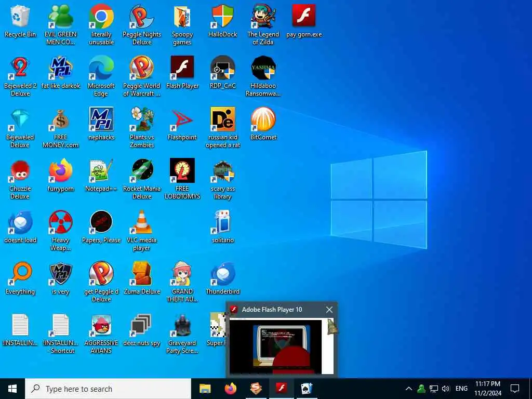The height and width of the screenshot is (399, 532).
Task: Open the 'scary ass library' shortcut
Action: pyautogui.click(x=222, y=179)
